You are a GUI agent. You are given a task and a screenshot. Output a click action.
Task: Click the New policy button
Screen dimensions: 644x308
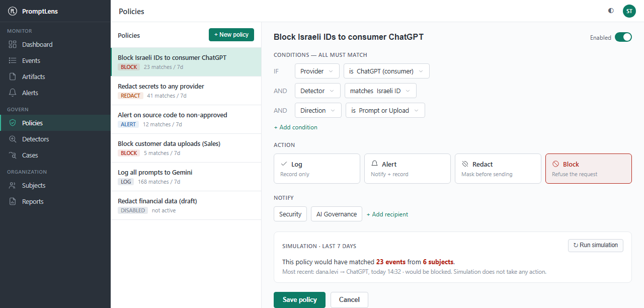(231, 35)
